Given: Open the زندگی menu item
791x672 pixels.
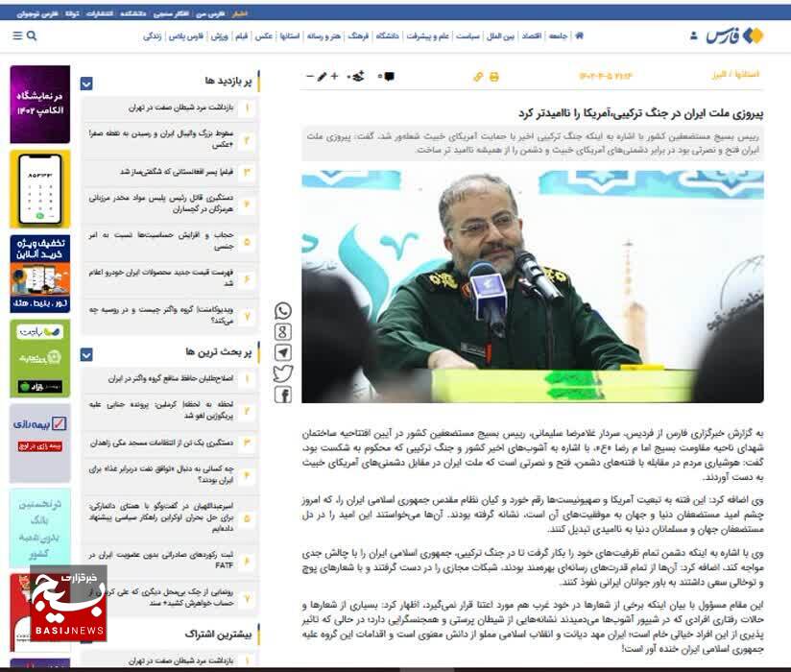Looking at the screenshot, I should coord(152,36).
